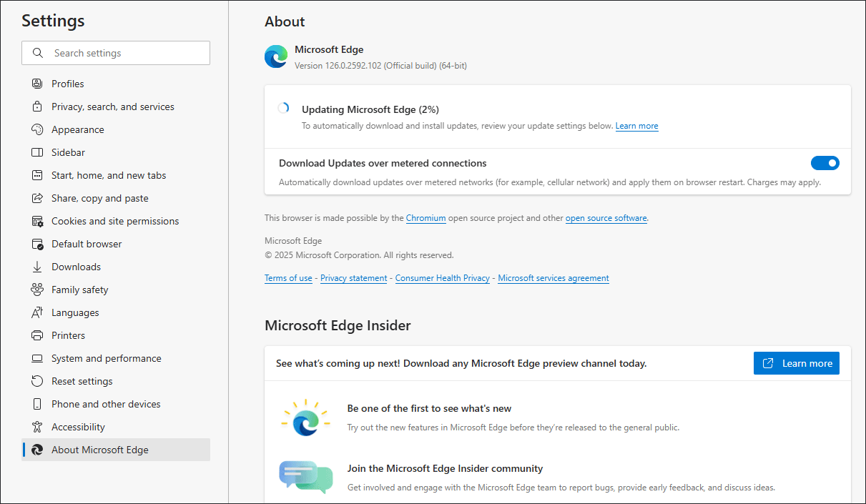Click the magnifier icon in search box
Screen dimensions: 866x504
click(38, 53)
